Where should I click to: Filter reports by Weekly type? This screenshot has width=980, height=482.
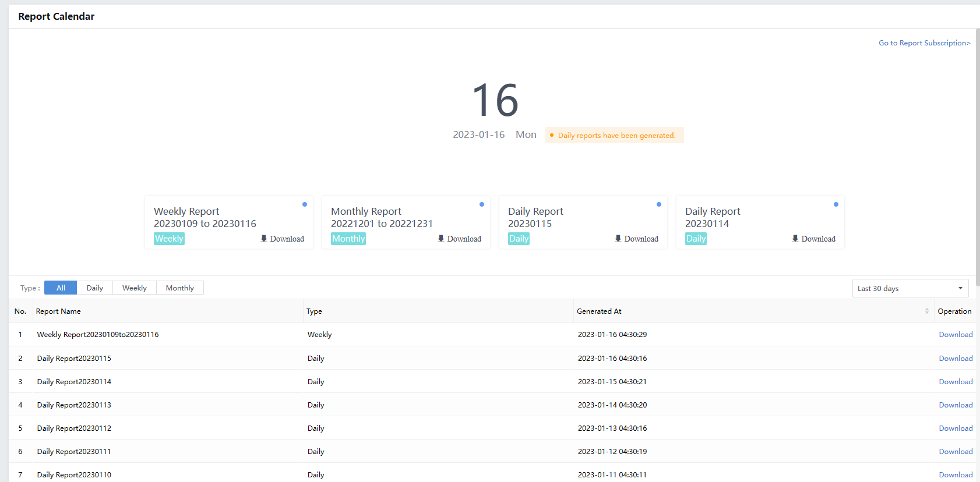click(134, 288)
